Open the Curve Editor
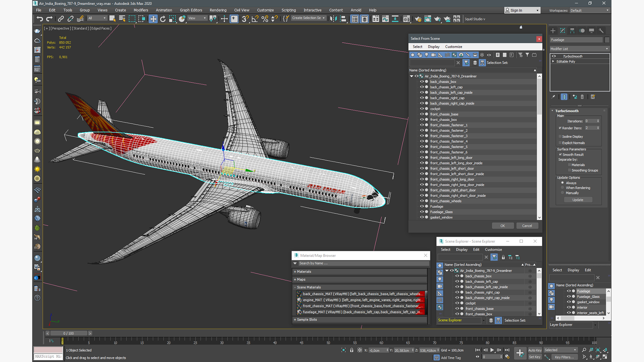The image size is (644, 362). (x=385, y=19)
